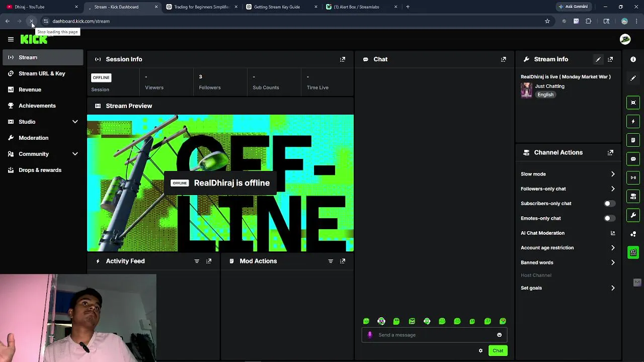The height and width of the screenshot is (362, 644).
Task: Open Moderation page
Action: point(43,138)
